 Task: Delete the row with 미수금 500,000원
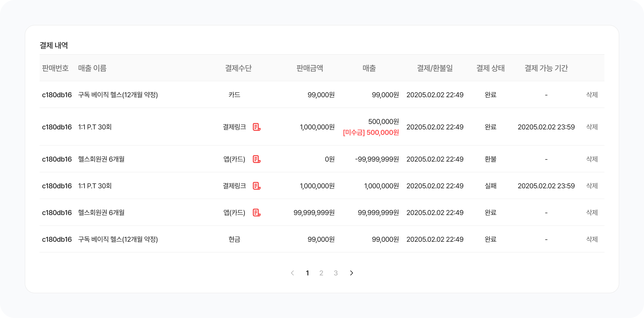592,127
